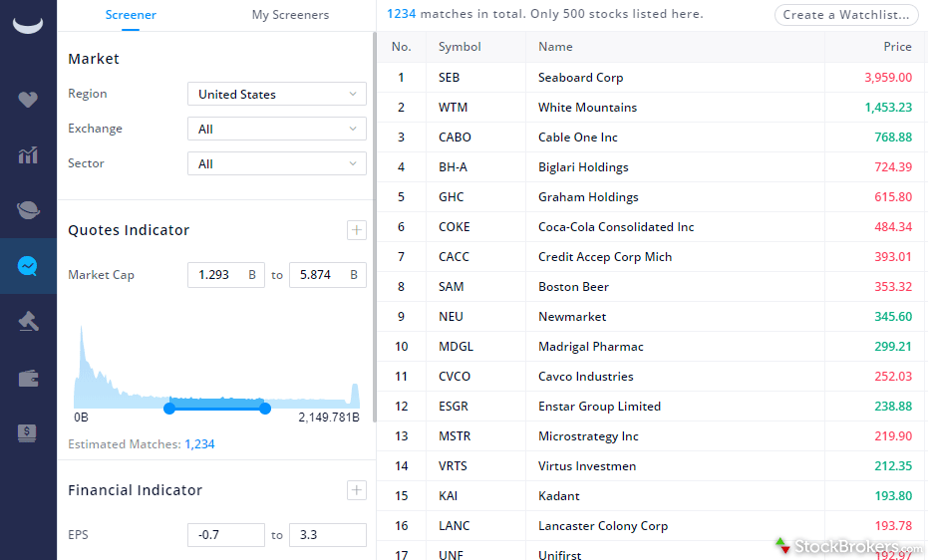Click the 1234 matches count text
Viewport: 928px width, 560px height.
402,14
